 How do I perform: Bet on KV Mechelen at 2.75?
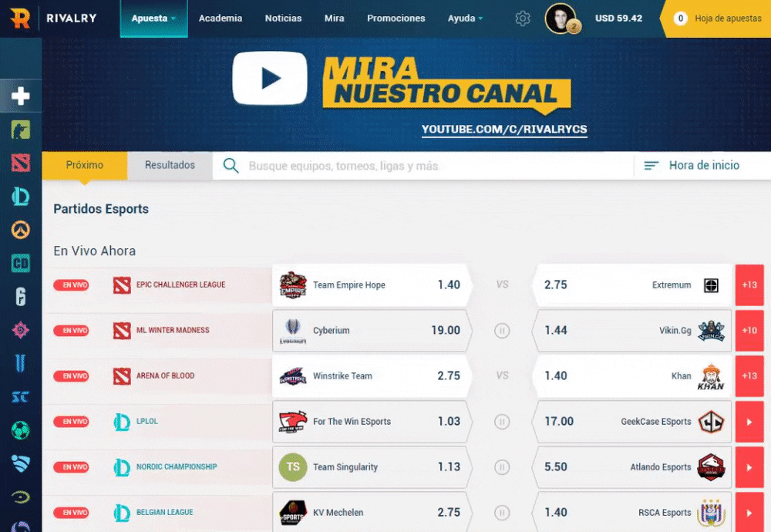[x=372, y=513]
